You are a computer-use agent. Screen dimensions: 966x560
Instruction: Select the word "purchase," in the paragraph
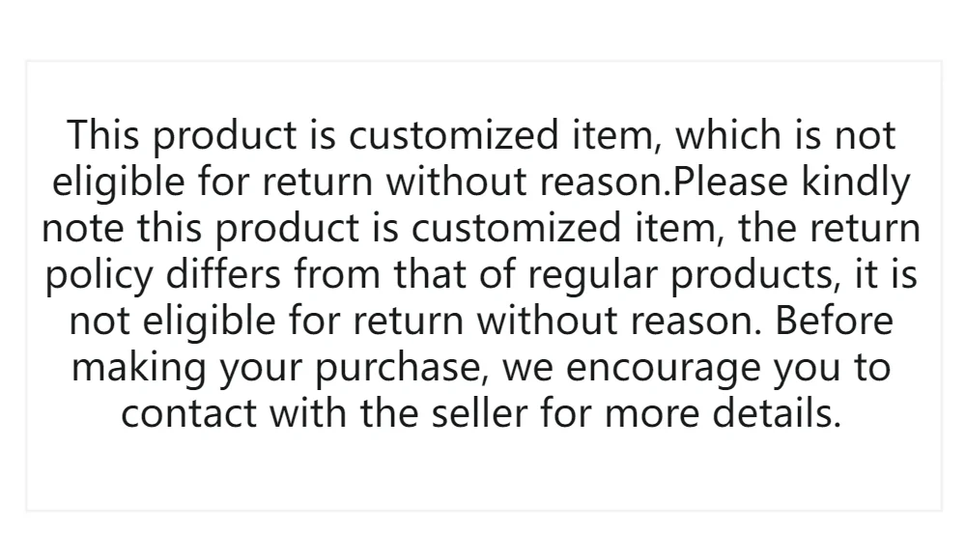[x=401, y=369]
